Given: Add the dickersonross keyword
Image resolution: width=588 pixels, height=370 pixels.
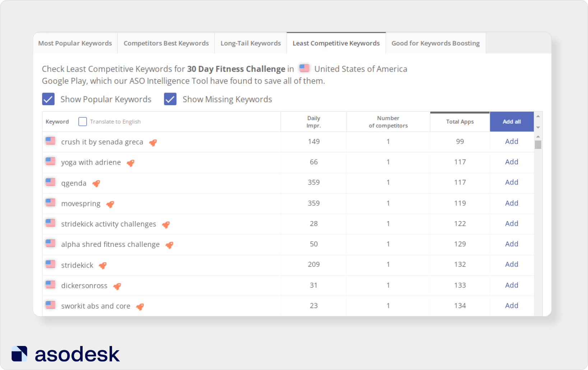Looking at the screenshot, I should pyautogui.click(x=511, y=285).
